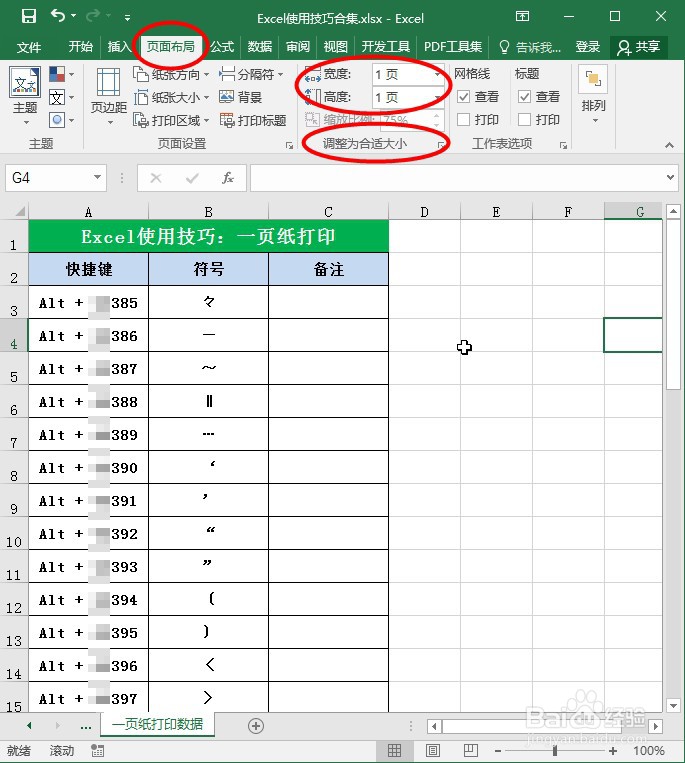
Task: Click the previous sheet green arrow
Action: [29, 726]
